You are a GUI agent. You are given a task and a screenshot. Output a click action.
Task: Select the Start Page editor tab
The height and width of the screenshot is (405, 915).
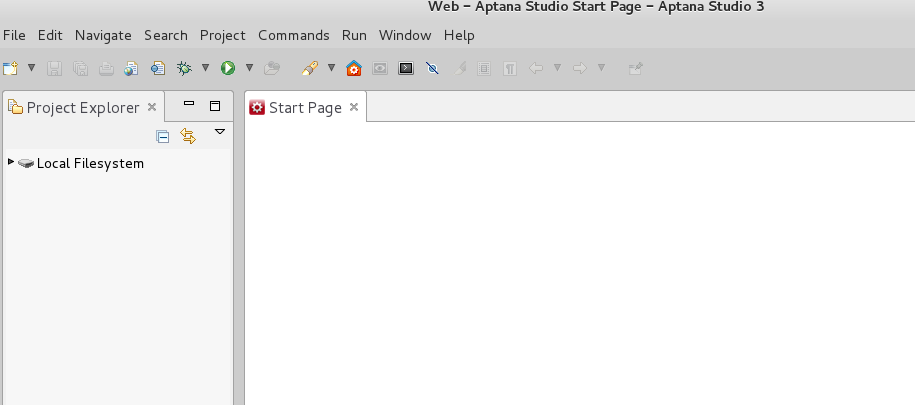pos(305,107)
